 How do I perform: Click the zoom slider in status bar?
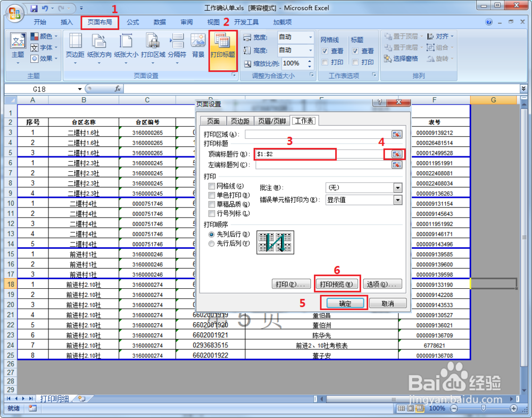(484, 408)
